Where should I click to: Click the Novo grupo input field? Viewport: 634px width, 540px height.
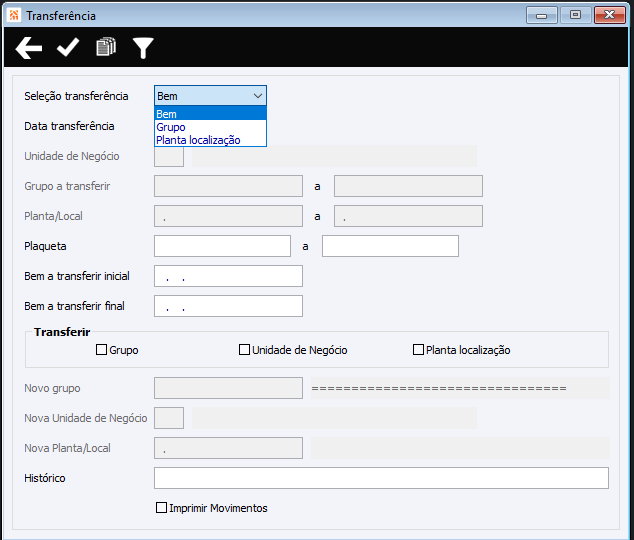(x=228, y=388)
